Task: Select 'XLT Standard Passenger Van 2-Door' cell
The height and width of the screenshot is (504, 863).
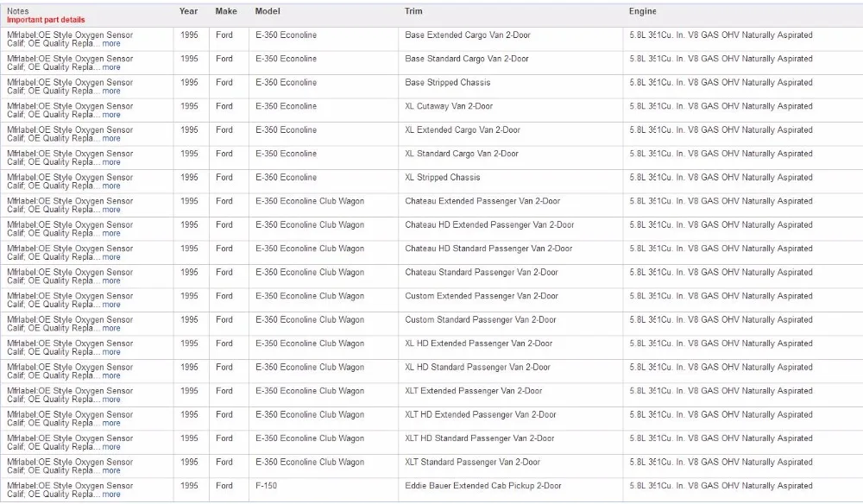Action: [x=472, y=462]
